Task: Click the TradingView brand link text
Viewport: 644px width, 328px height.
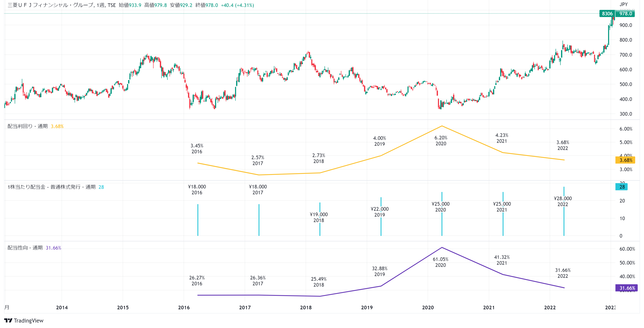Action: [x=29, y=320]
